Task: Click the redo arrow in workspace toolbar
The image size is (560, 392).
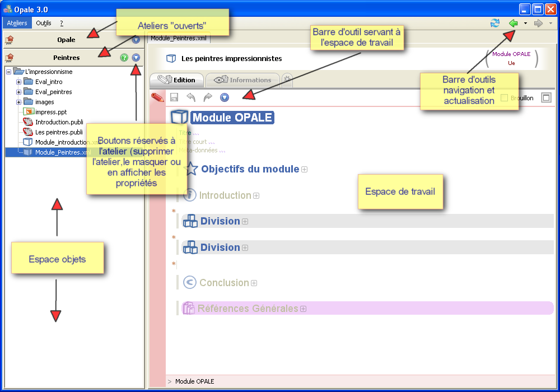Action: (208, 97)
